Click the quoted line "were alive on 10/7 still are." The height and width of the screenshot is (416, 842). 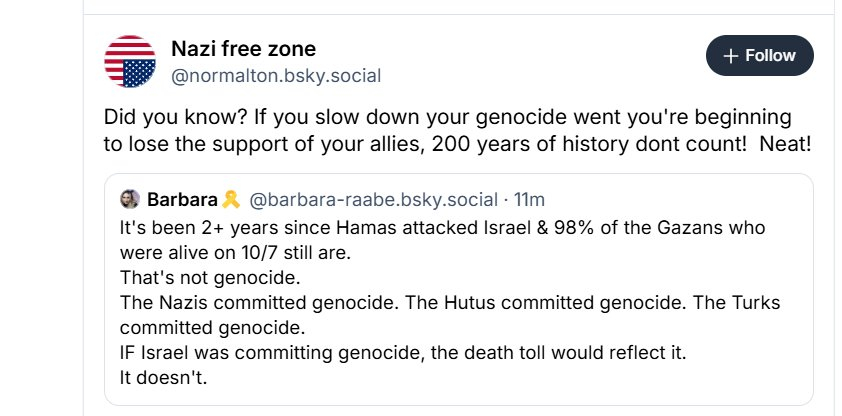pos(227,251)
